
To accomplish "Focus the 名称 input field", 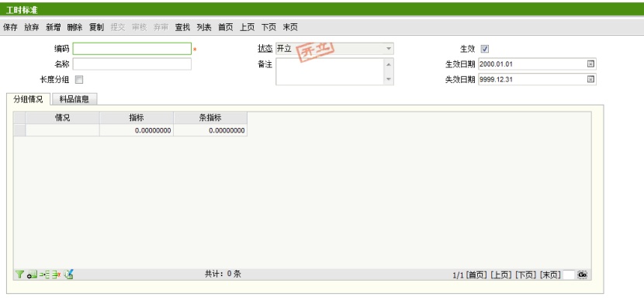I will [x=132, y=64].
